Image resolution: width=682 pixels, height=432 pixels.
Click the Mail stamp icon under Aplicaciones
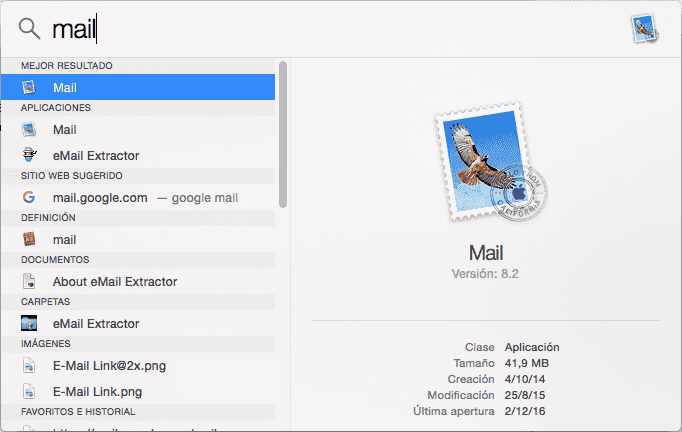[x=29, y=129]
